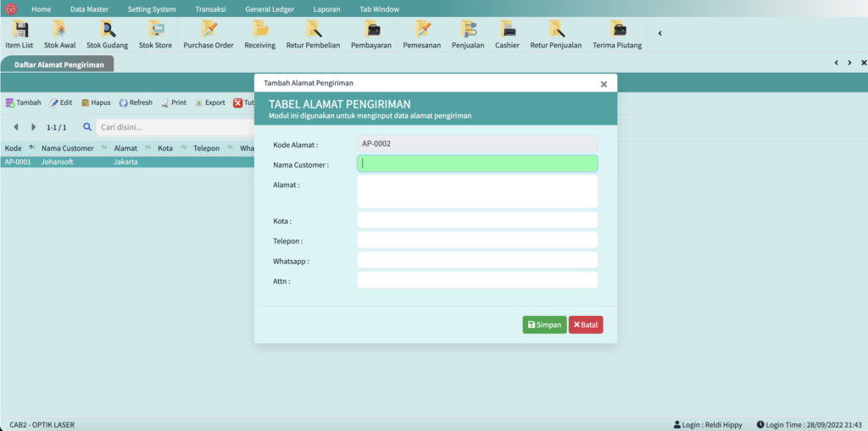Open the Receiving module icon
The image size is (868, 431).
tap(259, 35)
